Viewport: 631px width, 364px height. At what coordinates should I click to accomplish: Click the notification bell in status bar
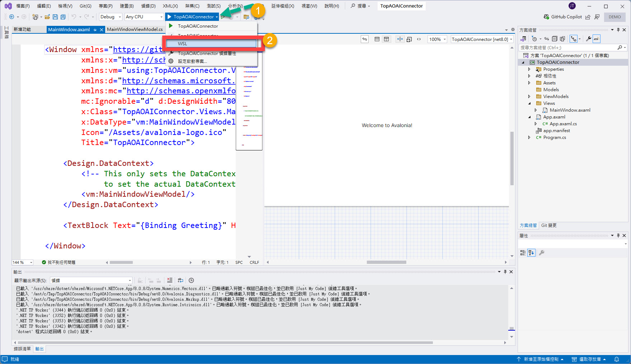click(x=617, y=359)
